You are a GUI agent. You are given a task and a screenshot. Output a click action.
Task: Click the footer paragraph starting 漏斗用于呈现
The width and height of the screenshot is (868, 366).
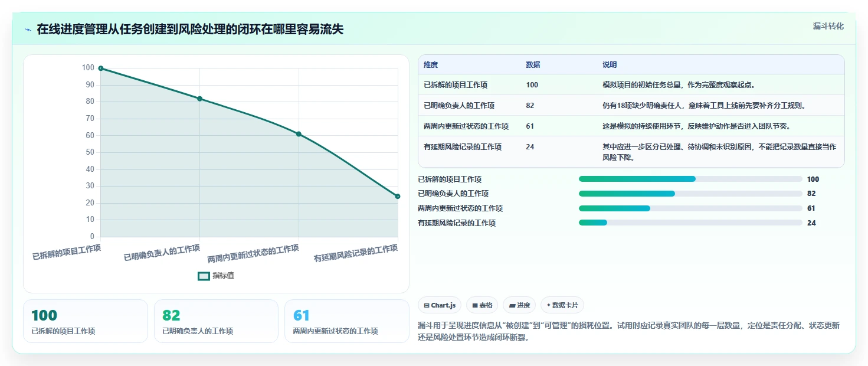[628, 332]
